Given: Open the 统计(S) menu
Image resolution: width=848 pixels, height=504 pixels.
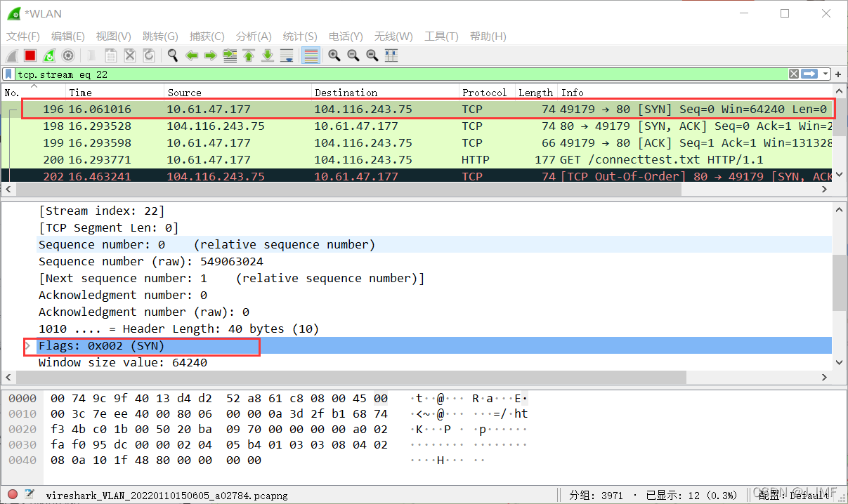Looking at the screenshot, I should point(300,37).
